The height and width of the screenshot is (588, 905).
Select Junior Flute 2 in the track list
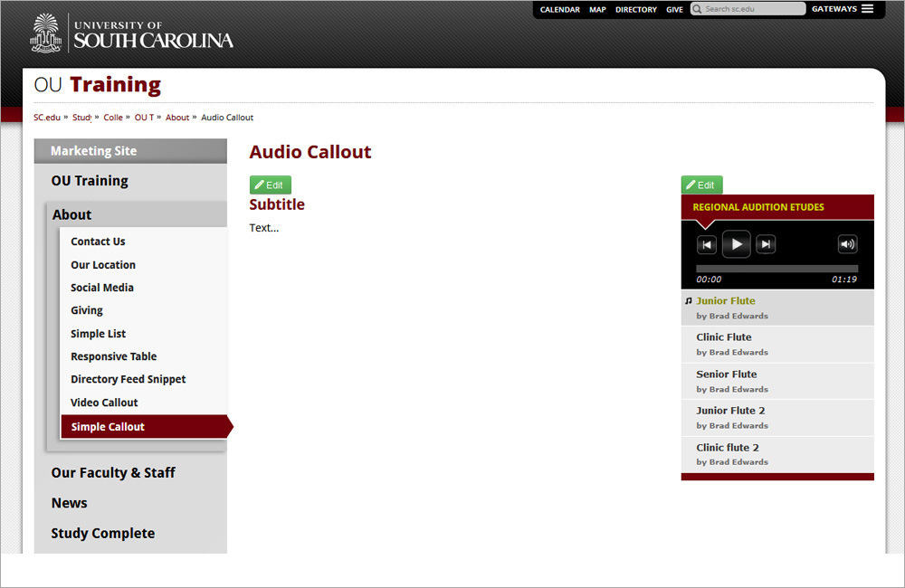pyautogui.click(x=730, y=410)
